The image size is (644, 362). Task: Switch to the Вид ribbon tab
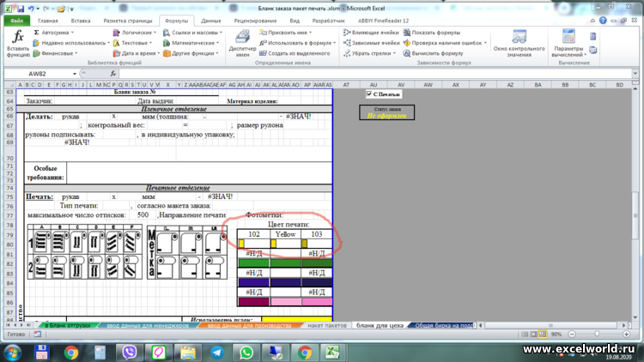tap(295, 21)
